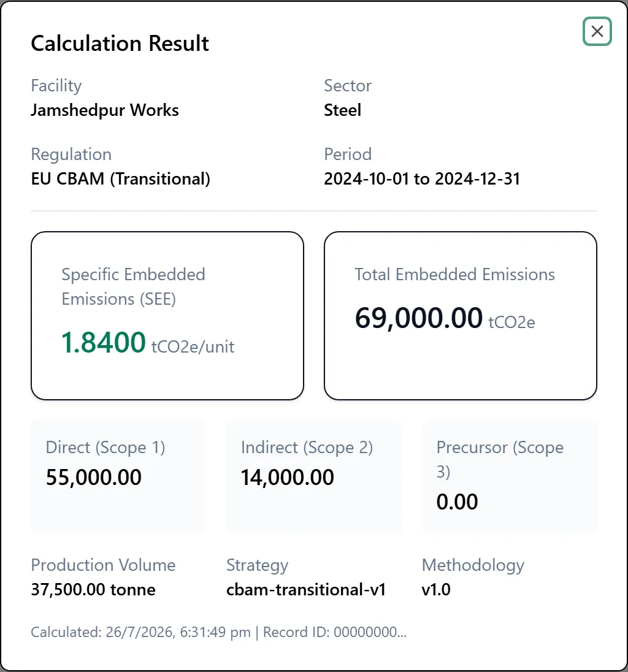Click the Production Volume label
This screenshot has height=672, width=628.
(x=103, y=565)
